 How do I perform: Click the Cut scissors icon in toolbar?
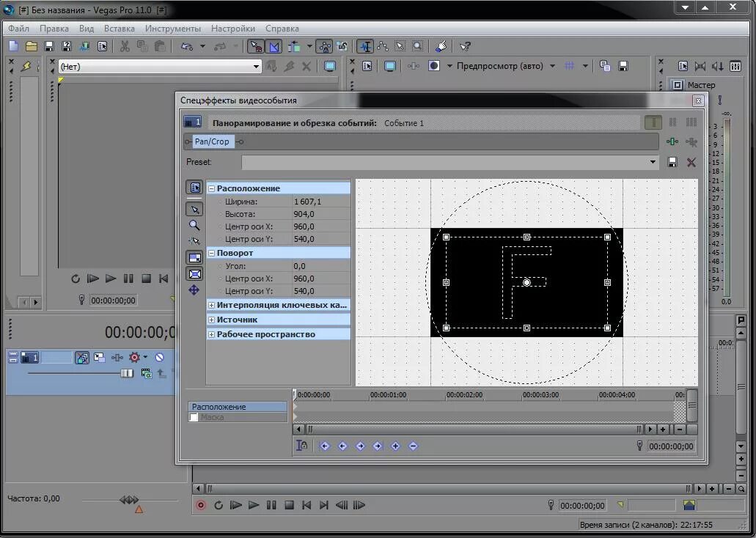click(x=125, y=46)
